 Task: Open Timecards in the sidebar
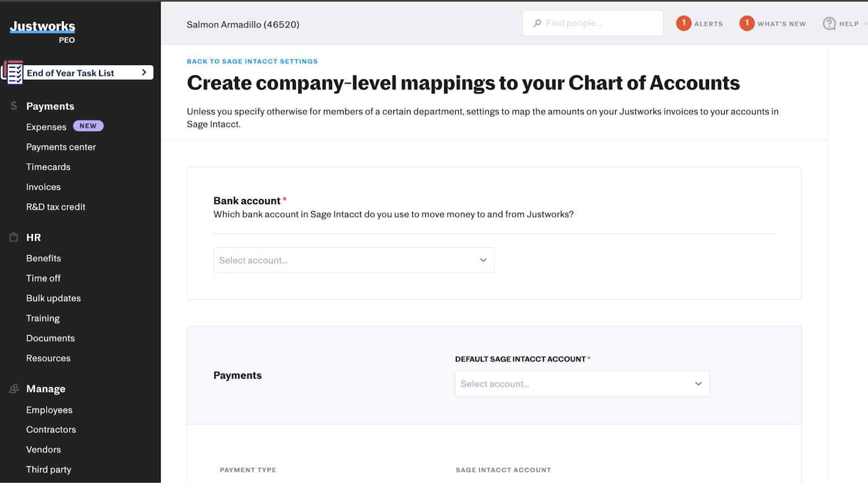[48, 167]
